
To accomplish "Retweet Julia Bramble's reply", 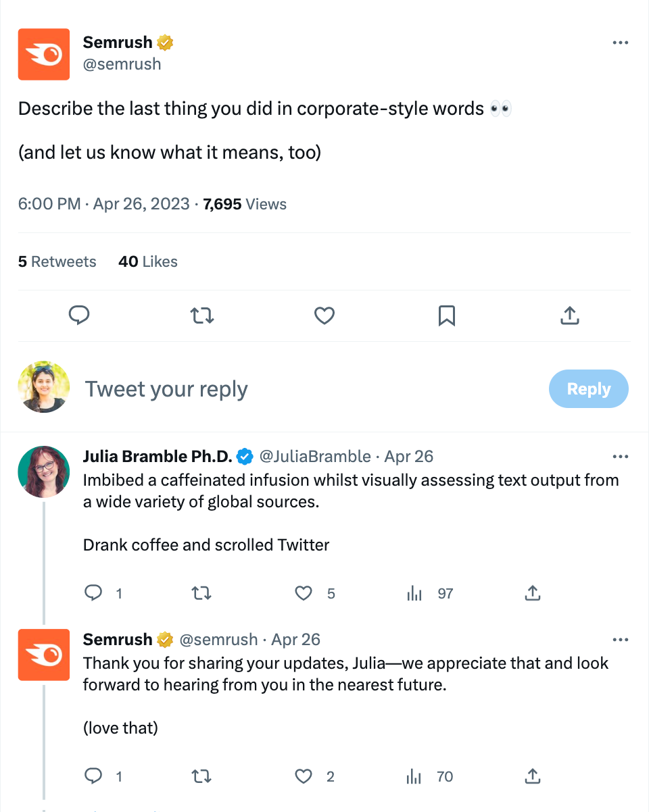I will coord(201,594).
